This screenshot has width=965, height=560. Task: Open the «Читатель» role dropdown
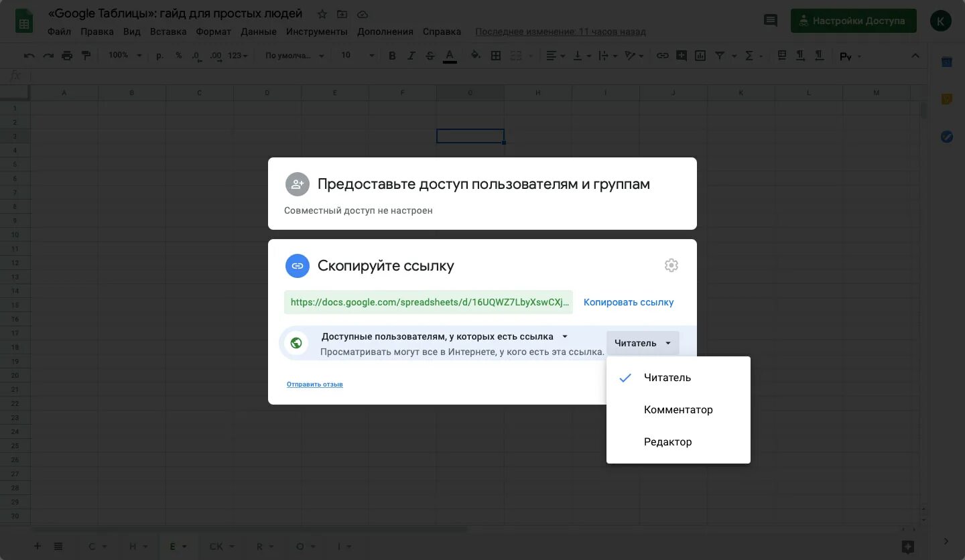click(643, 343)
